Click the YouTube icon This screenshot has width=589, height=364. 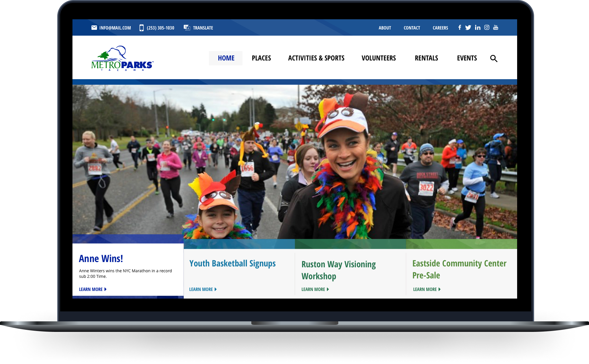pos(496,27)
